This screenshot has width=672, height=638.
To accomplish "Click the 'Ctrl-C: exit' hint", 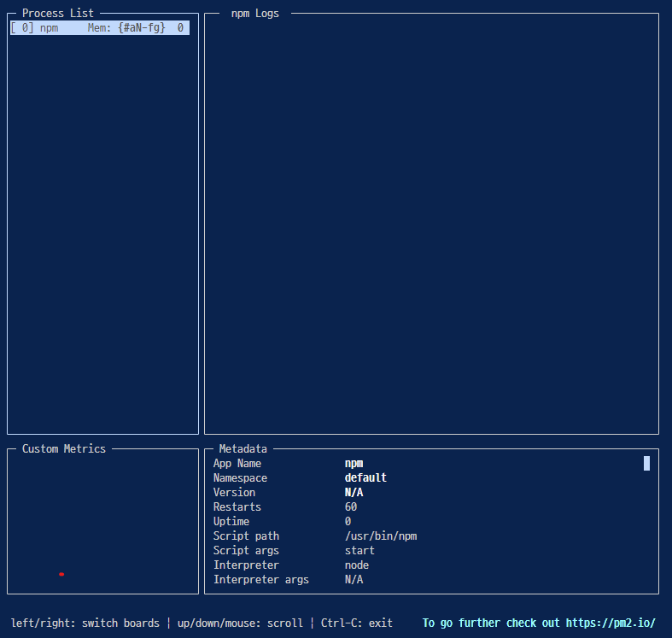I will pyautogui.click(x=357, y=623).
